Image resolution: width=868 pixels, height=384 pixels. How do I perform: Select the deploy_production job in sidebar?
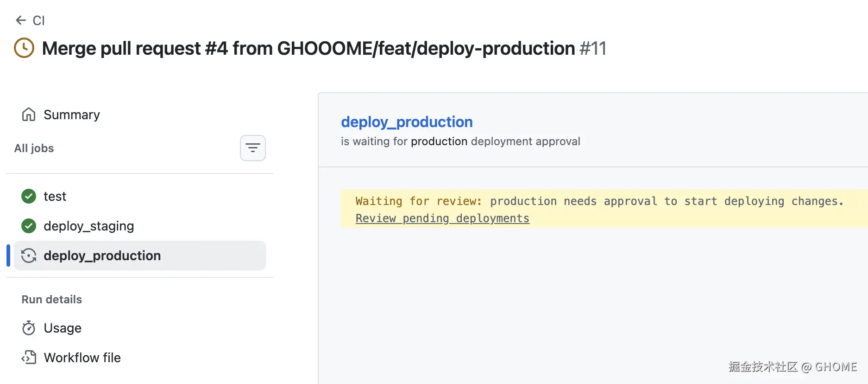click(140, 256)
